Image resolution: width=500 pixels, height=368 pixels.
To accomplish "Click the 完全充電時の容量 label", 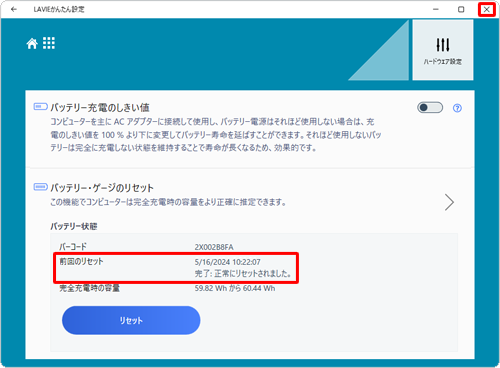I will point(89,288).
